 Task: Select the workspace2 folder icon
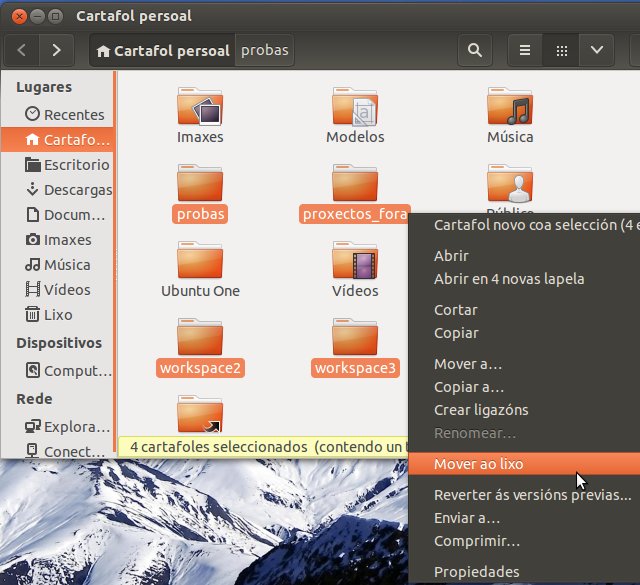pos(200,338)
